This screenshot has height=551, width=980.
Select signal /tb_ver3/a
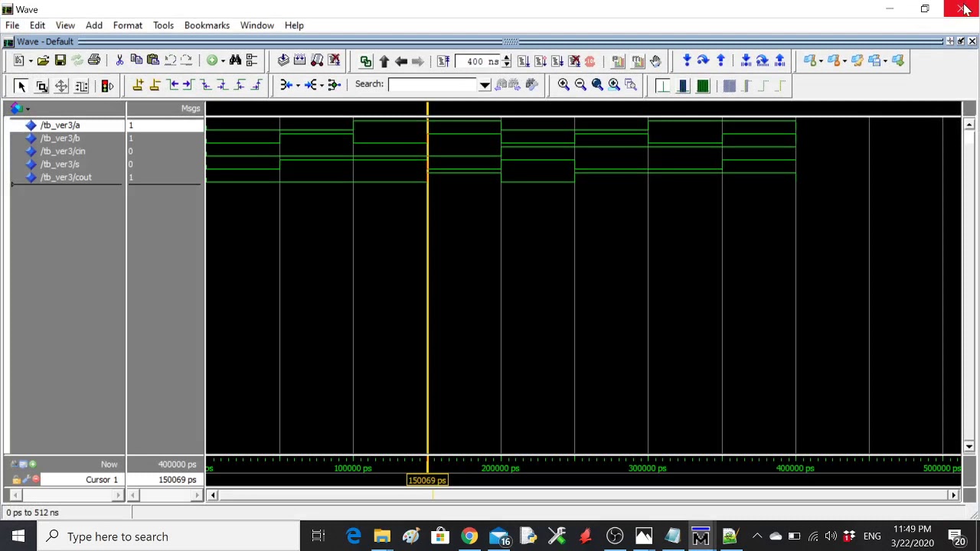click(60, 125)
